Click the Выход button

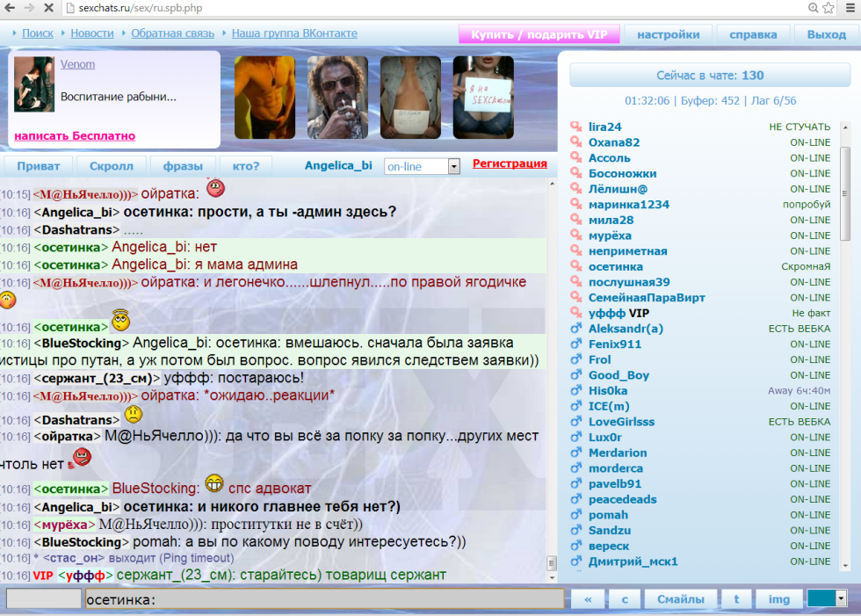tap(826, 34)
